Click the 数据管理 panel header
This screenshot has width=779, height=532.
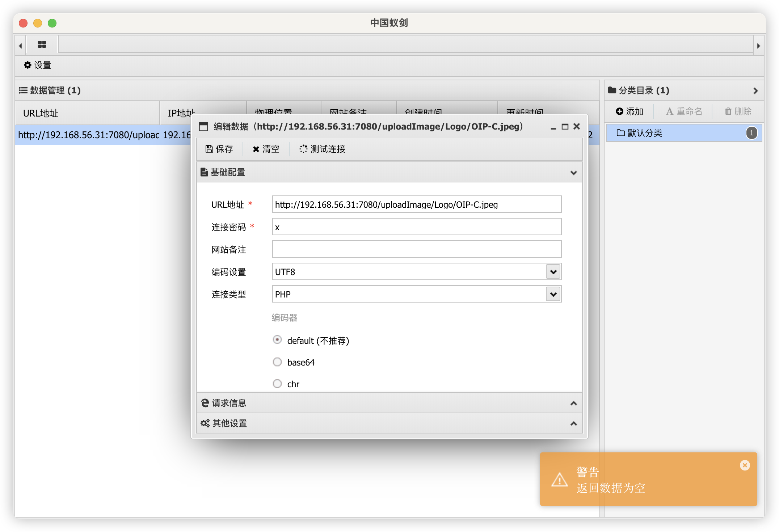(307, 90)
